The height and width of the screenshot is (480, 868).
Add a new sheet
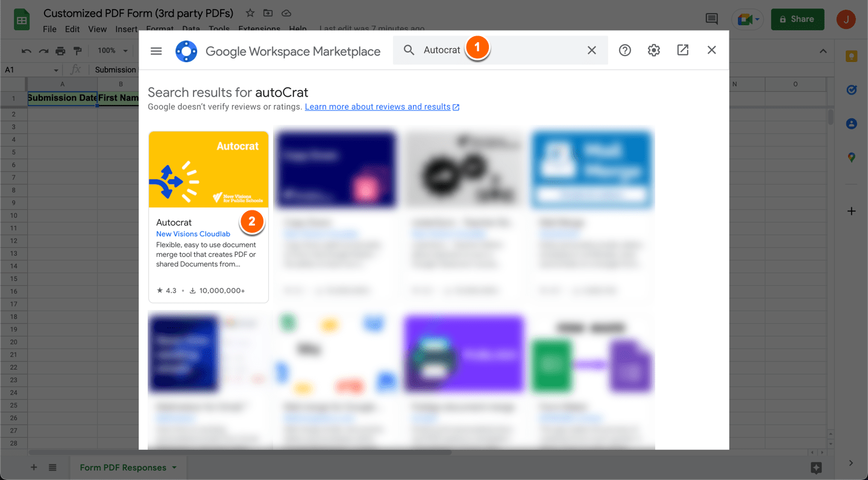(x=34, y=467)
